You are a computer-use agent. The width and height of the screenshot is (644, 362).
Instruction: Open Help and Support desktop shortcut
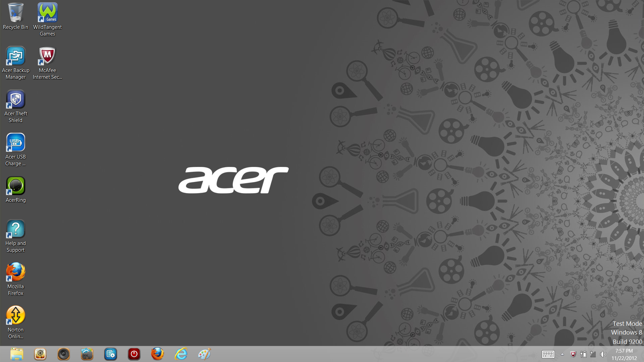point(15,236)
